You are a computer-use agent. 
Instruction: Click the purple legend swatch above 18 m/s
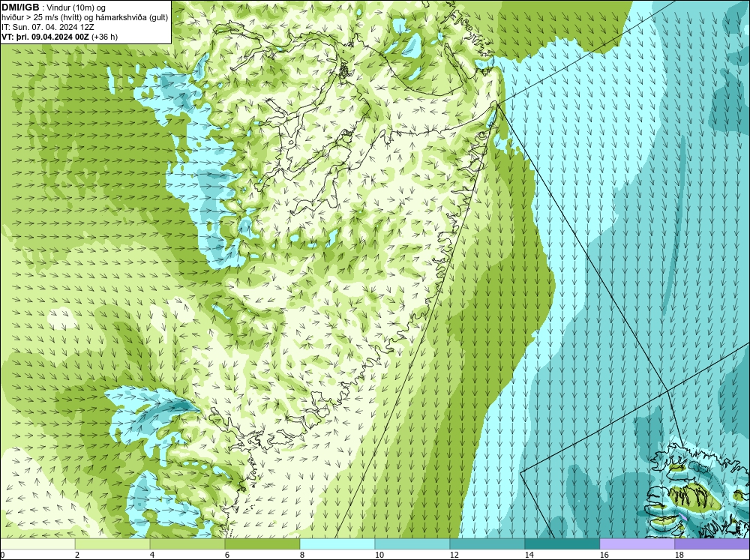pyautogui.click(x=712, y=544)
